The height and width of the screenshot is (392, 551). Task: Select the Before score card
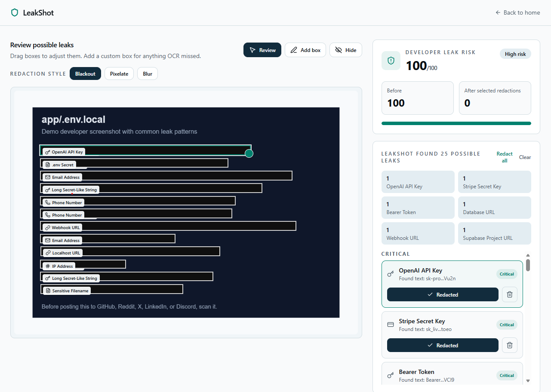[418, 98]
